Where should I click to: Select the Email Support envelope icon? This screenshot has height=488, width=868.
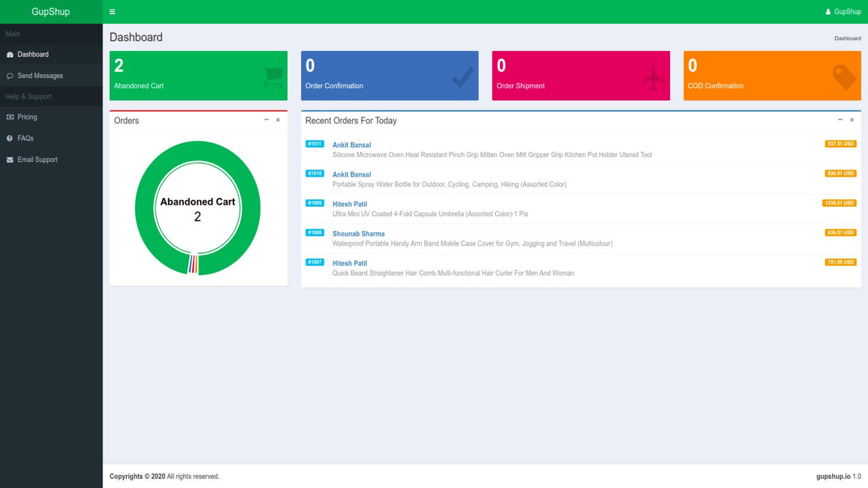click(9, 159)
